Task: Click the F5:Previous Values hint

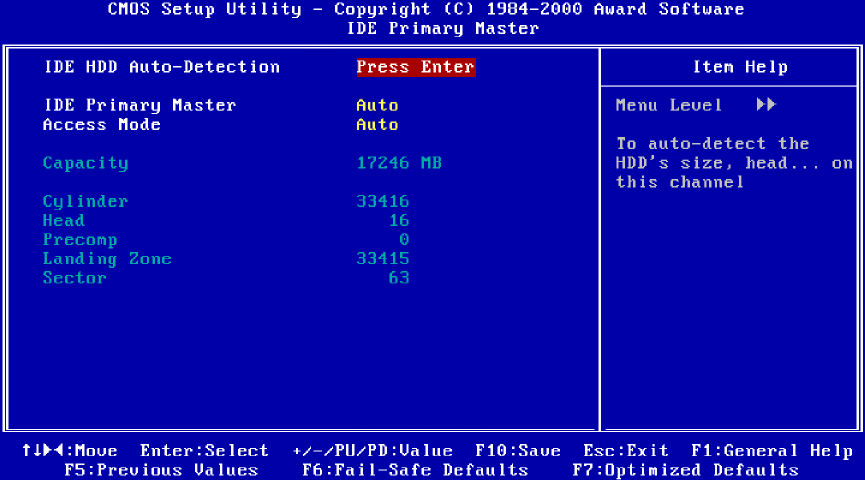Action: click(x=162, y=470)
